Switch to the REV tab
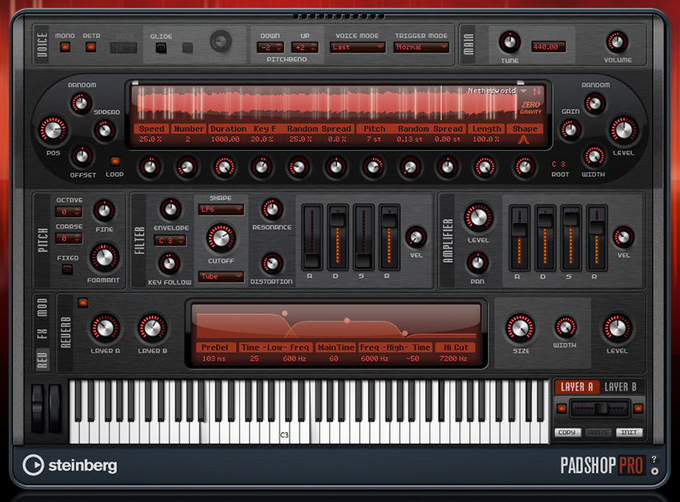 click(x=42, y=359)
